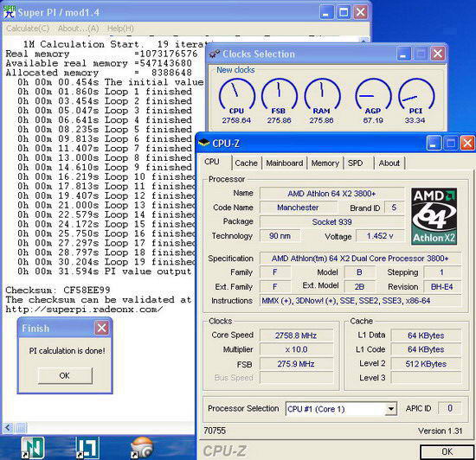The image size is (476, 460).
Task: Click the Level 2 512 KBytes field
Action: [426, 364]
